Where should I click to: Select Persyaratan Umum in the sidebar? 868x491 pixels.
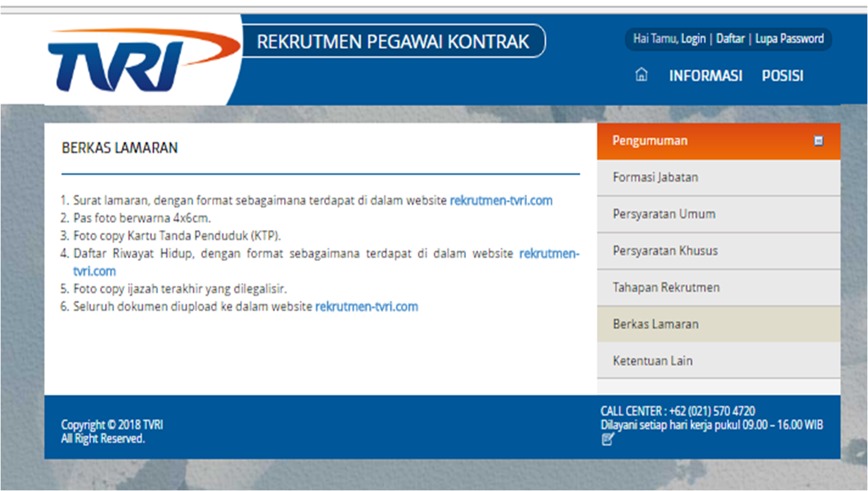[719, 215]
